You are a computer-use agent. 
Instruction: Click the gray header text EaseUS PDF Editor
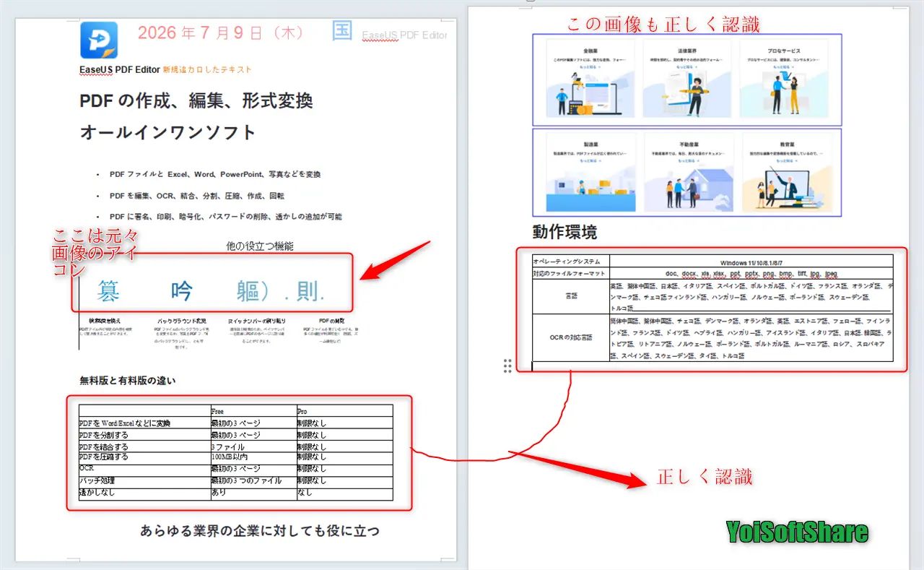[404, 35]
